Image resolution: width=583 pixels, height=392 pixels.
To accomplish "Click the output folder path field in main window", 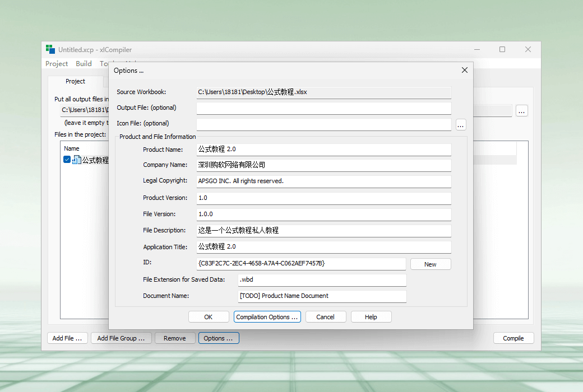I will 85,110.
